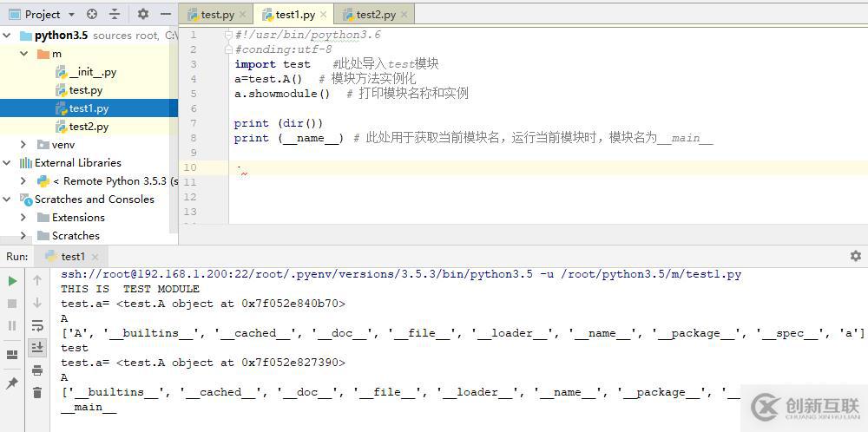
Task: Click the Print output icon
Action: click(37, 370)
